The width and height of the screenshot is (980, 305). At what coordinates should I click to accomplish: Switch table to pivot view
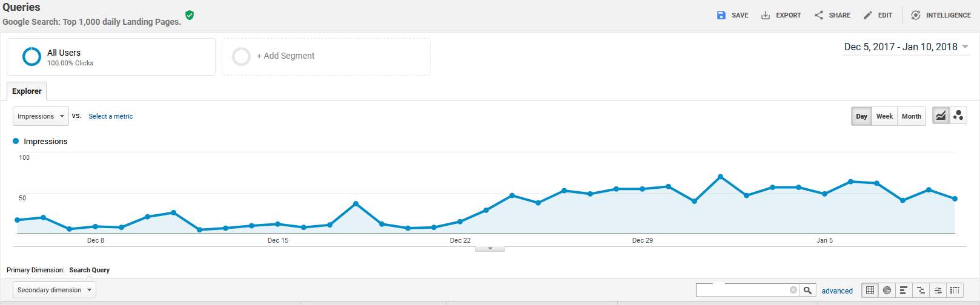pos(955,290)
